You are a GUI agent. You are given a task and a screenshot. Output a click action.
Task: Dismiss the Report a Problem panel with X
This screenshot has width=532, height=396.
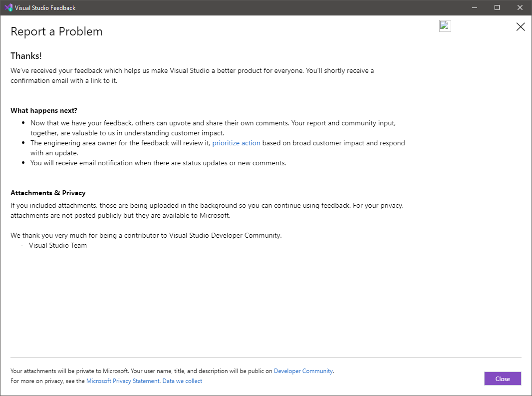(x=521, y=27)
